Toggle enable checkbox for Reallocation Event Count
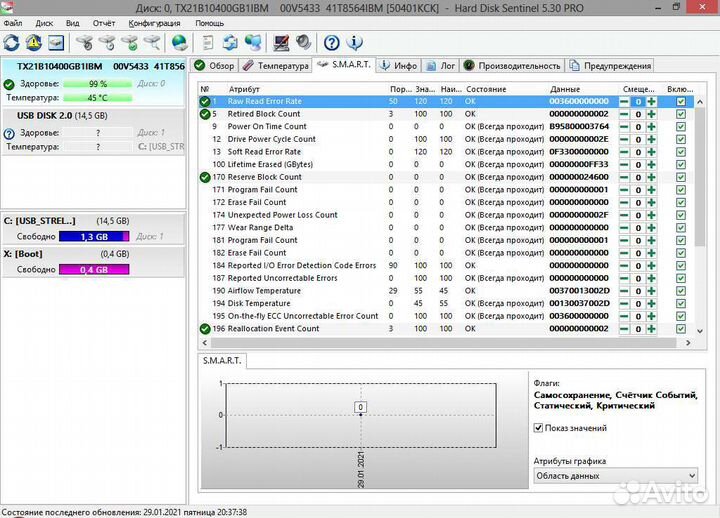 pos(681,329)
